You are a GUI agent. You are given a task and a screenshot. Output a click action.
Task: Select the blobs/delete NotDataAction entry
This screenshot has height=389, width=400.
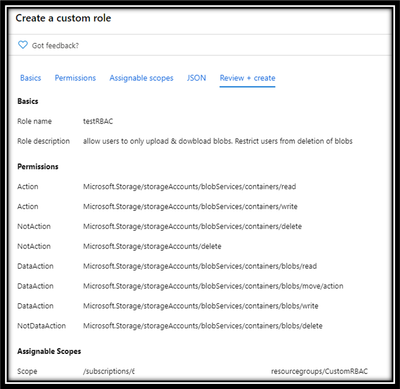pos(203,326)
